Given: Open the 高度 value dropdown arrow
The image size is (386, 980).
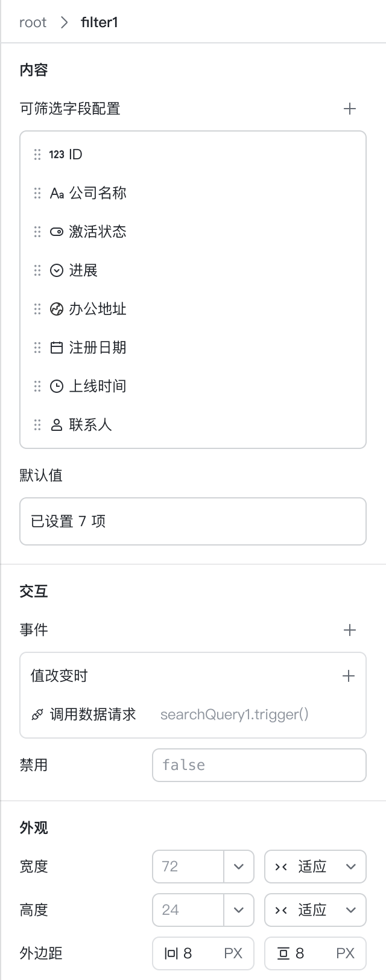Looking at the screenshot, I should (x=239, y=910).
